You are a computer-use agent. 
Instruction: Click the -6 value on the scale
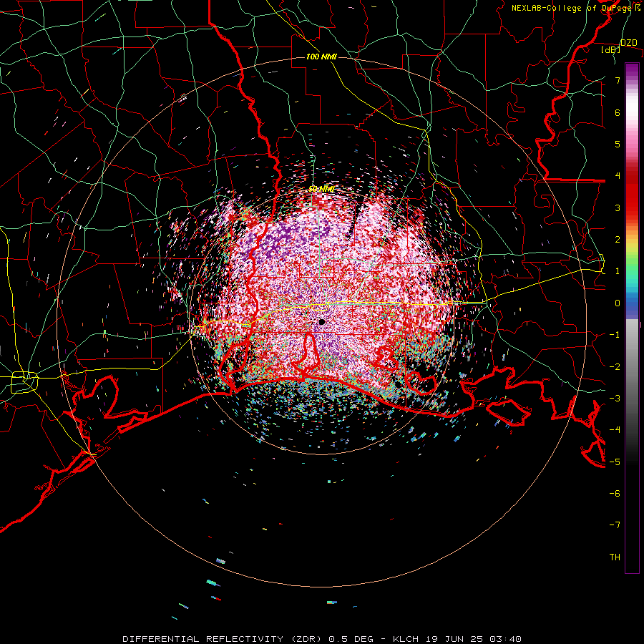click(615, 493)
